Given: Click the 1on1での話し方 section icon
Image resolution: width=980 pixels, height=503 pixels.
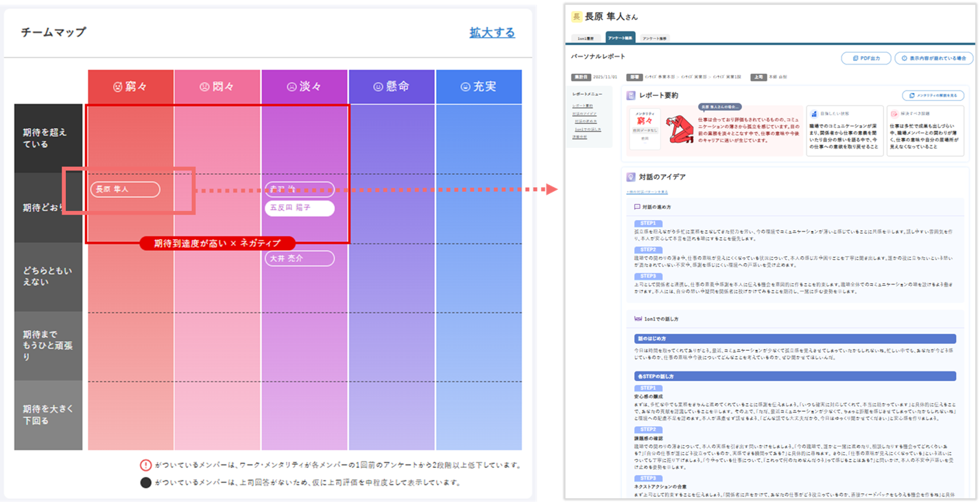Looking at the screenshot, I should (x=638, y=319).
